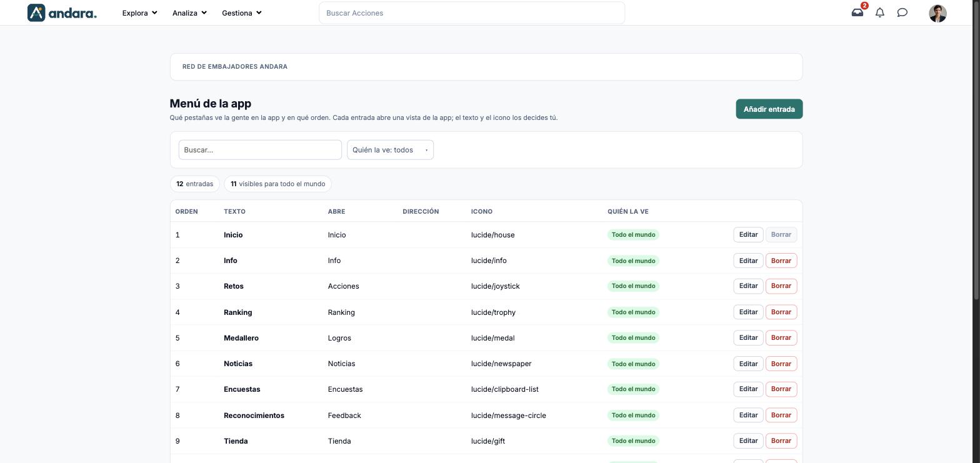Expand the Gestiona menu
This screenshot has width=980, height=463.
242,12
